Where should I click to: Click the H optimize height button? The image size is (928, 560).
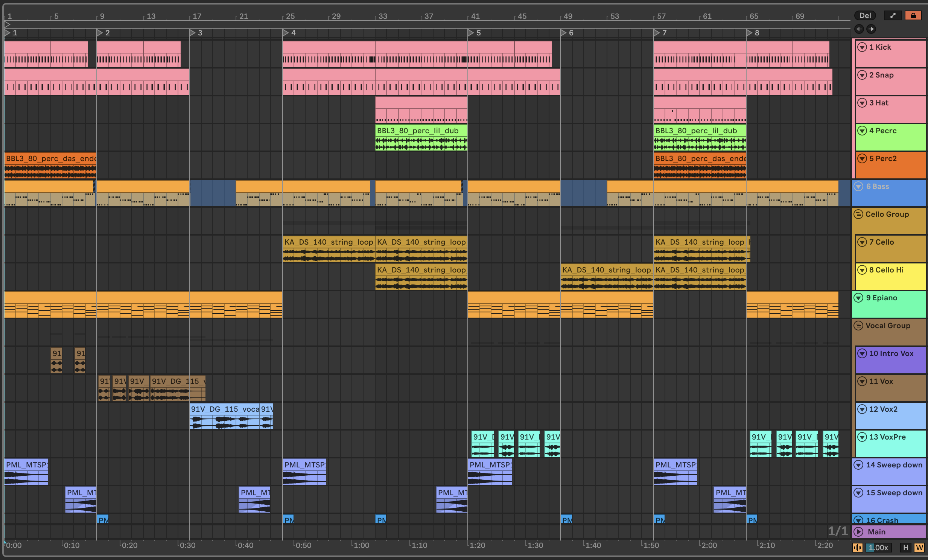[906, 547]
